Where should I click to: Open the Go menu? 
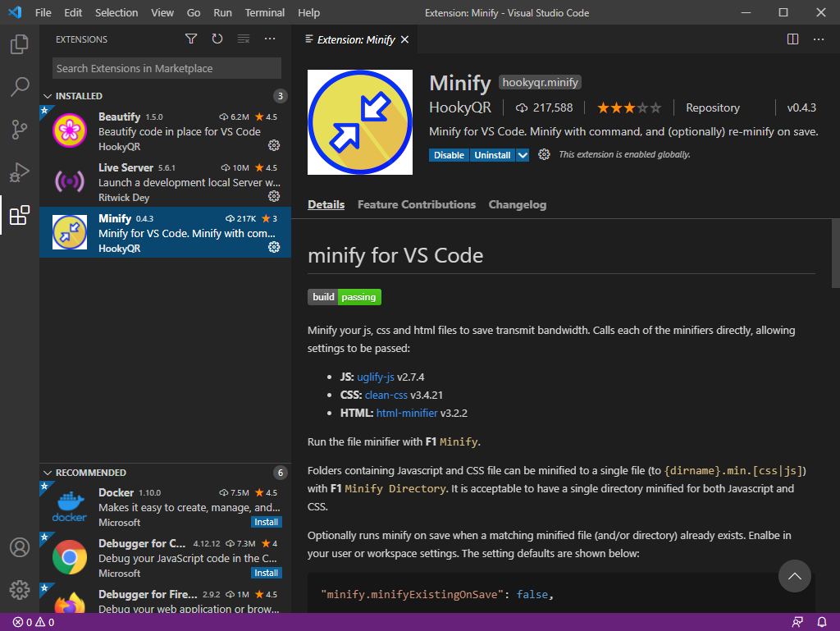tap(194, 12)
